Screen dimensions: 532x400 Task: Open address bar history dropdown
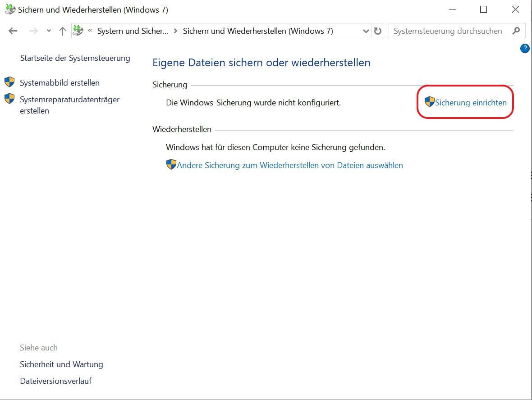click(x=366, y=31)
